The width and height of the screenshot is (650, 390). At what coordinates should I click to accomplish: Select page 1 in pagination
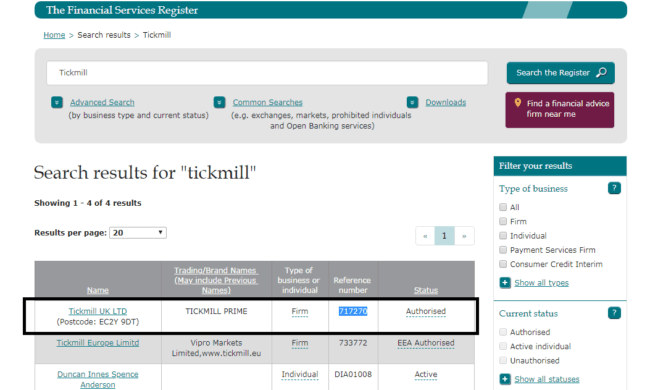coord(444,236)
